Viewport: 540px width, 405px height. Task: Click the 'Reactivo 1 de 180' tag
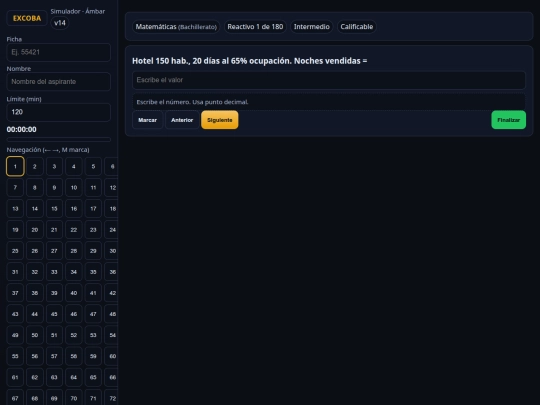(x=255, y=27)
